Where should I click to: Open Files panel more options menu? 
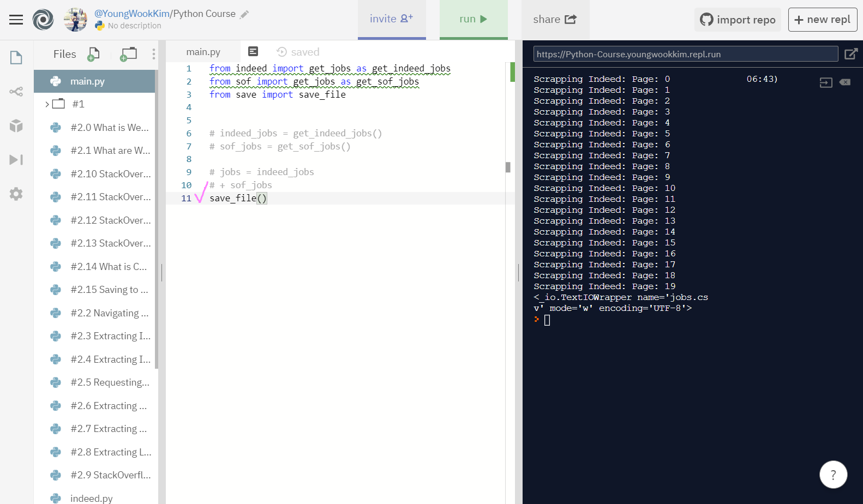pos(154,54)
